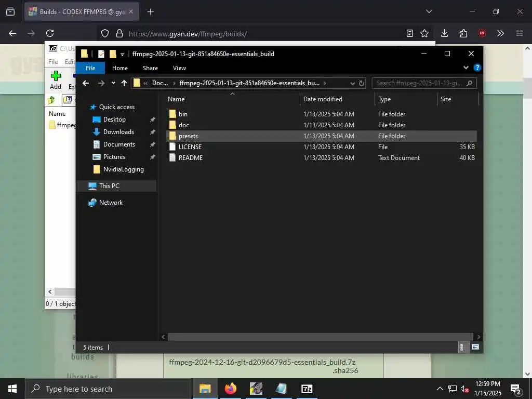Open Desktop in navigation pane
Image resolution: width=532 pixels, height=399 pixels.
click(x=114, y=119)
